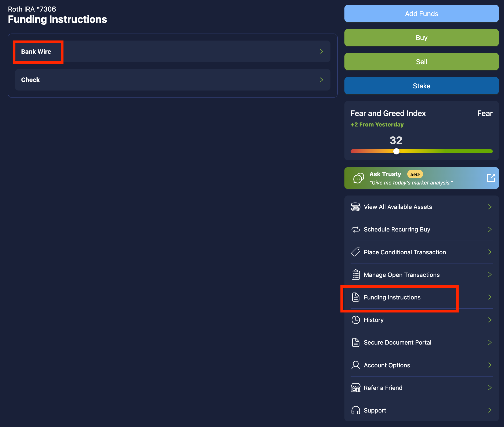Viewport: 504px width, 427px height.
Task: Select Secure Document Portal menu item
Action: [x=397, y=342]
